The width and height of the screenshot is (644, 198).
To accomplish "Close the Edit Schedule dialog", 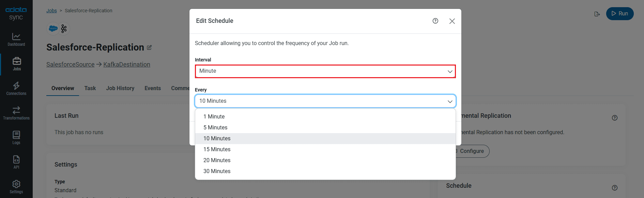I will coord(452,21).
